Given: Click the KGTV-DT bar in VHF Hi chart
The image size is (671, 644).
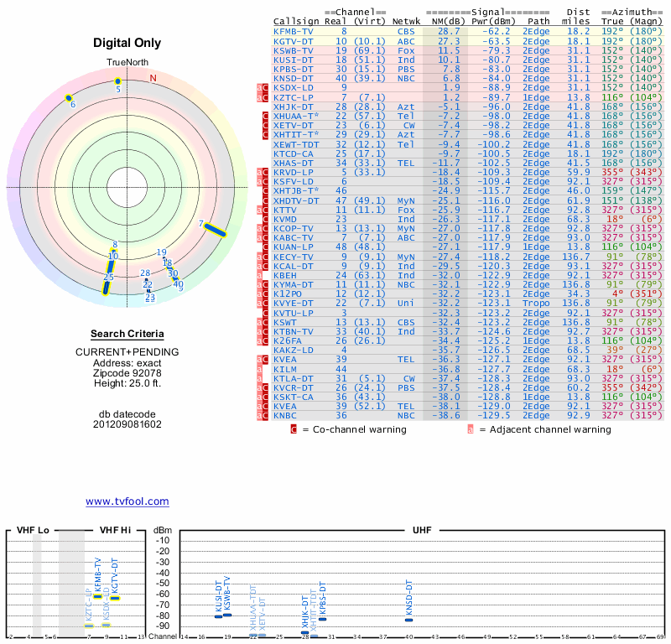Looking at the screenshot, I should (x=116, y=598).
